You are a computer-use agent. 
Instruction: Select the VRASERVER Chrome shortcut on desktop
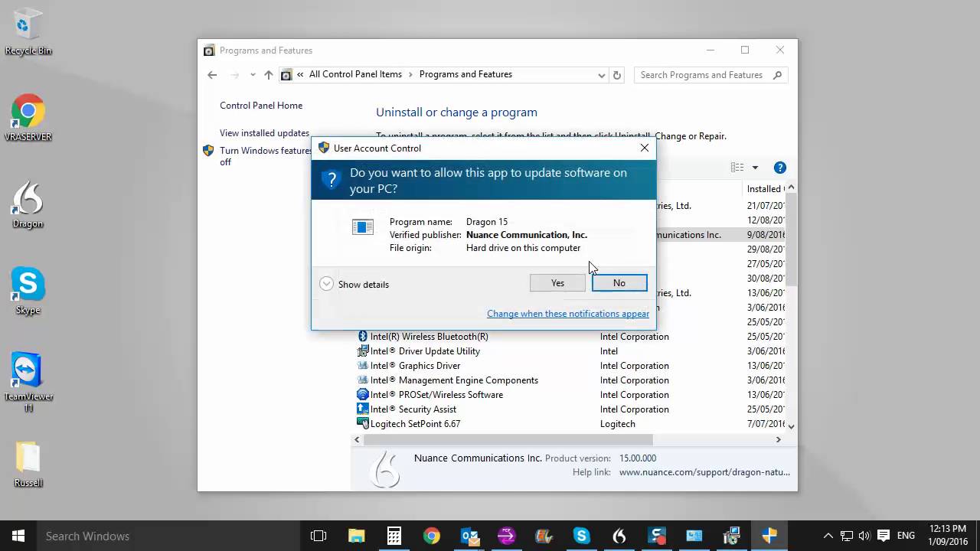28,119
